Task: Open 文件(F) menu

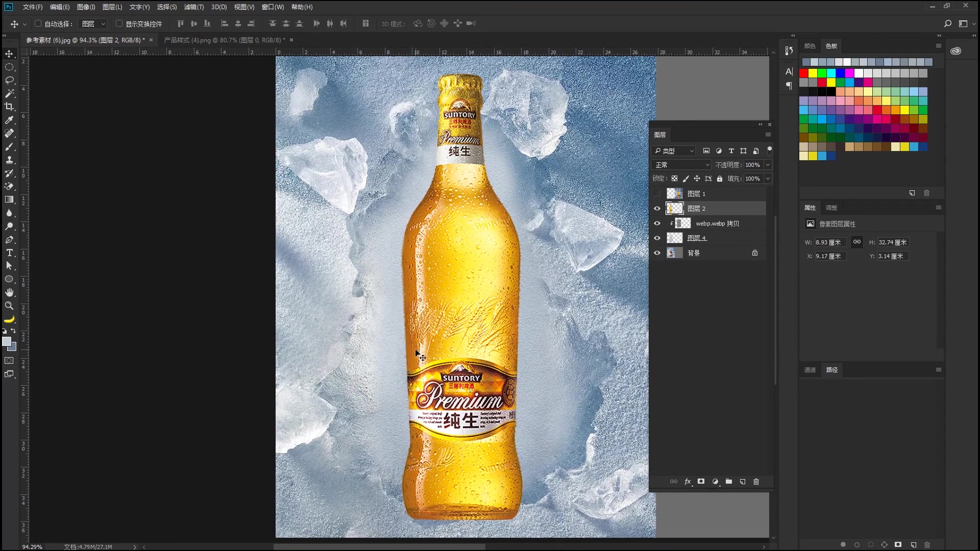Action: point(33,7)
